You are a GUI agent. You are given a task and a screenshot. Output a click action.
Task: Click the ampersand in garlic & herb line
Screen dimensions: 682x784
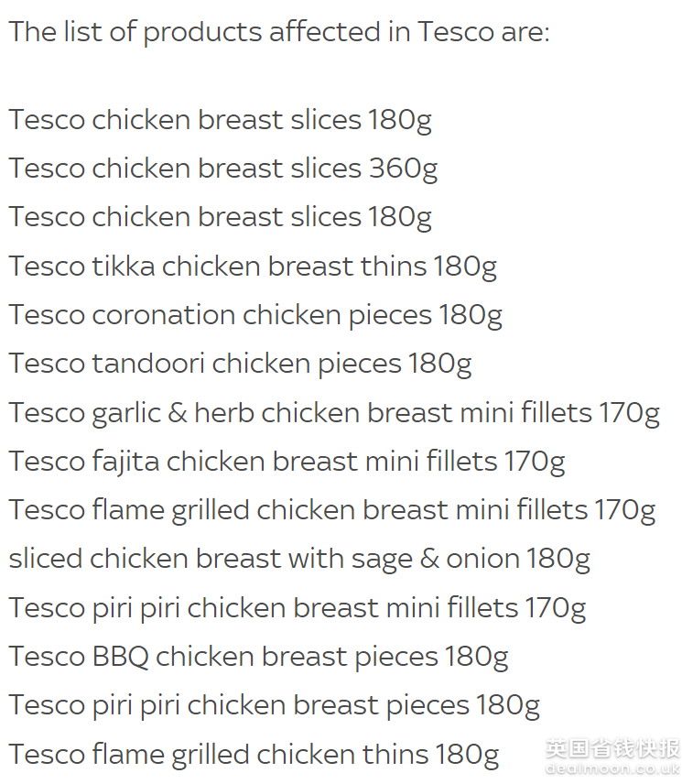[178, 413]
